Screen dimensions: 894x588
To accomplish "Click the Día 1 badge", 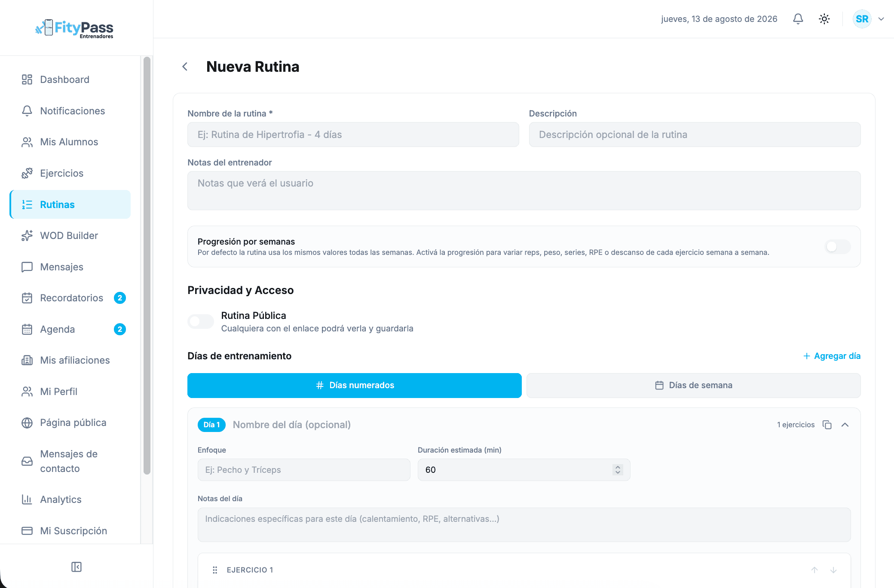I will point(211,425).
